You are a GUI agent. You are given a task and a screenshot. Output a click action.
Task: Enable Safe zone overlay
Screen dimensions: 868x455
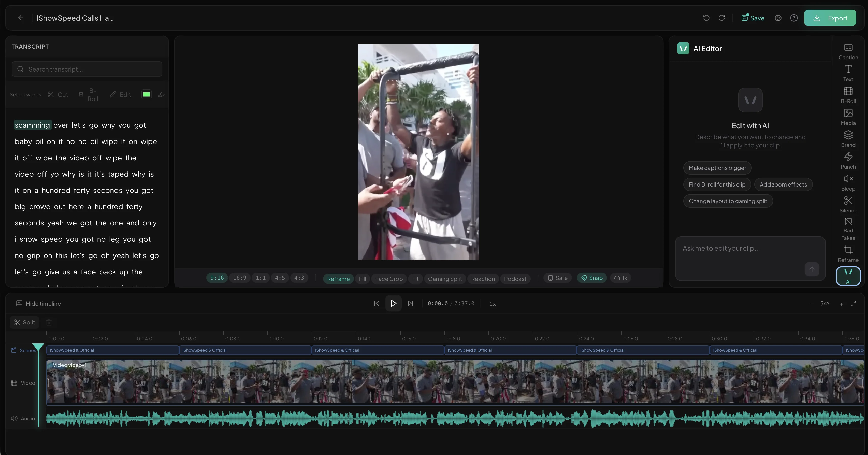pyautogui.click(x=558, y=278)
